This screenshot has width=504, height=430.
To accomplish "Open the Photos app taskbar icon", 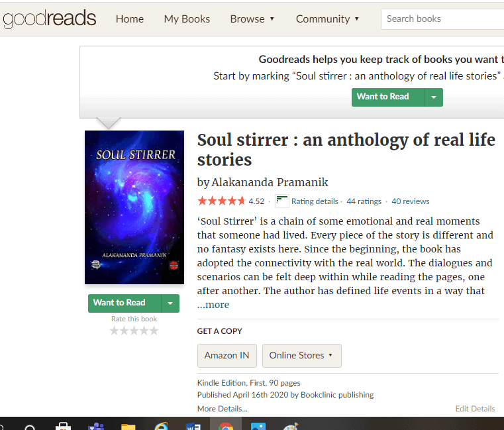I will (258, 427).
